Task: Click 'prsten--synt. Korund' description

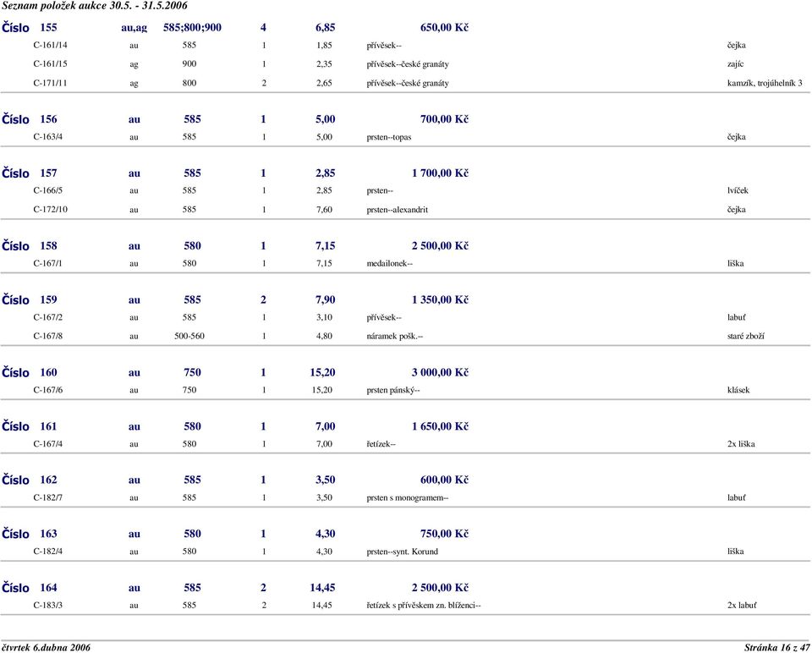Action: 402,551
